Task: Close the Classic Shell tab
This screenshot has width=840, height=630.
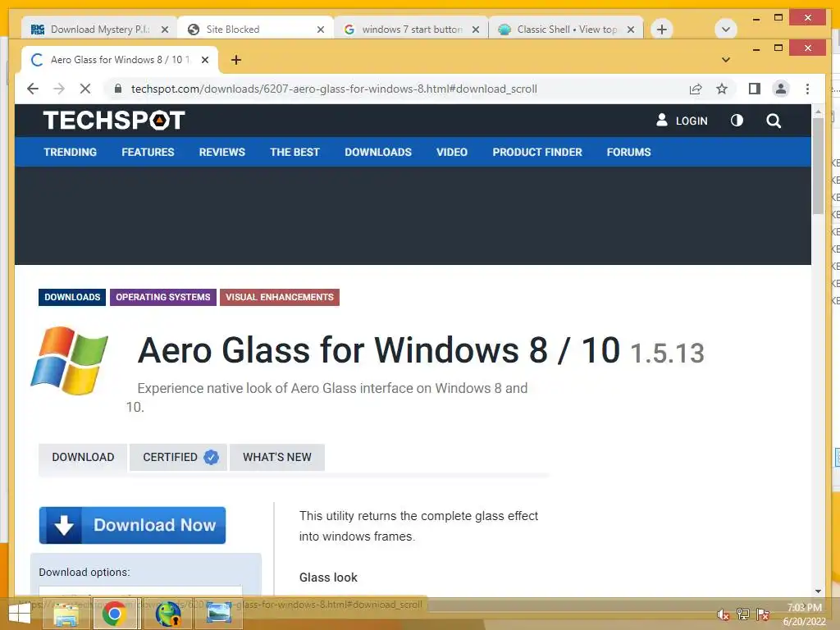Action: click(x=631, y=30)
